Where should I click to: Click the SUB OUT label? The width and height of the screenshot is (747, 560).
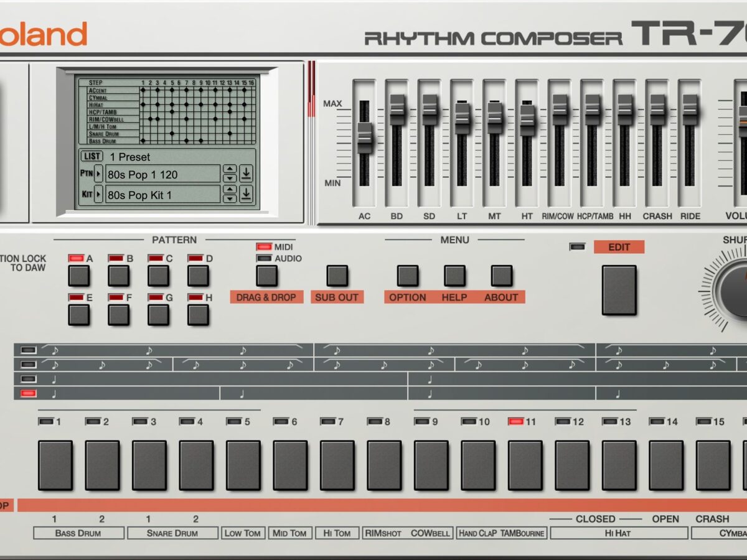tap(337, 297)
